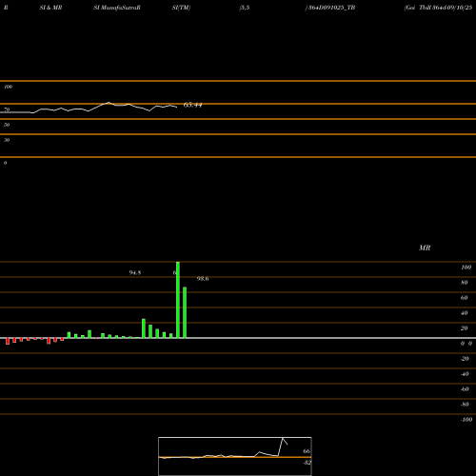This screenshot has width=476, height=476.
Task: Click the RSI axis label 30
Action: (x=7, y=140)
